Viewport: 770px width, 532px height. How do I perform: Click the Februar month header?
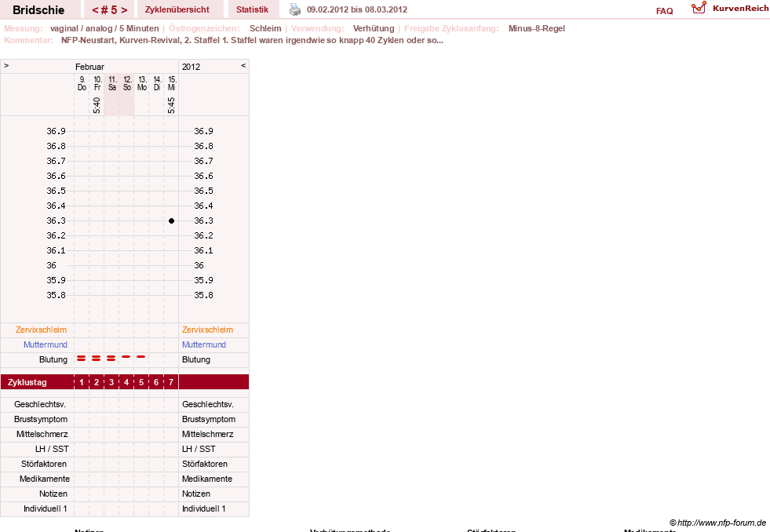click(x=89, y=67)
